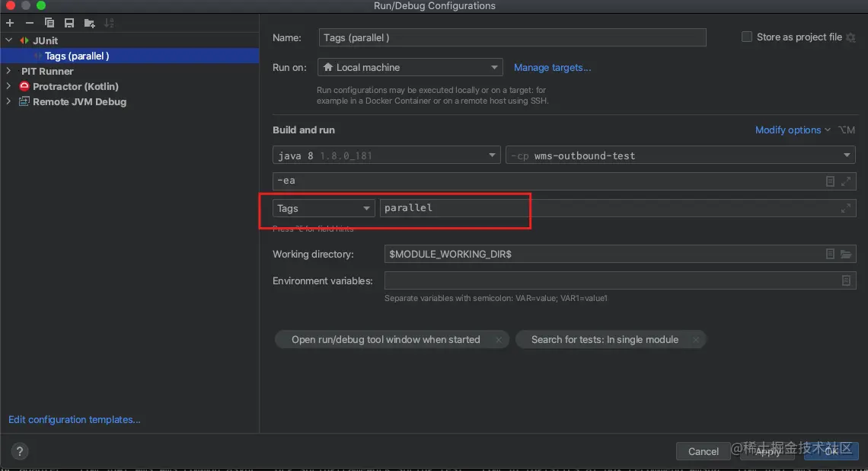Enable Store as project file checkbox
Screen dimensions: 868x471
point(747,37)
